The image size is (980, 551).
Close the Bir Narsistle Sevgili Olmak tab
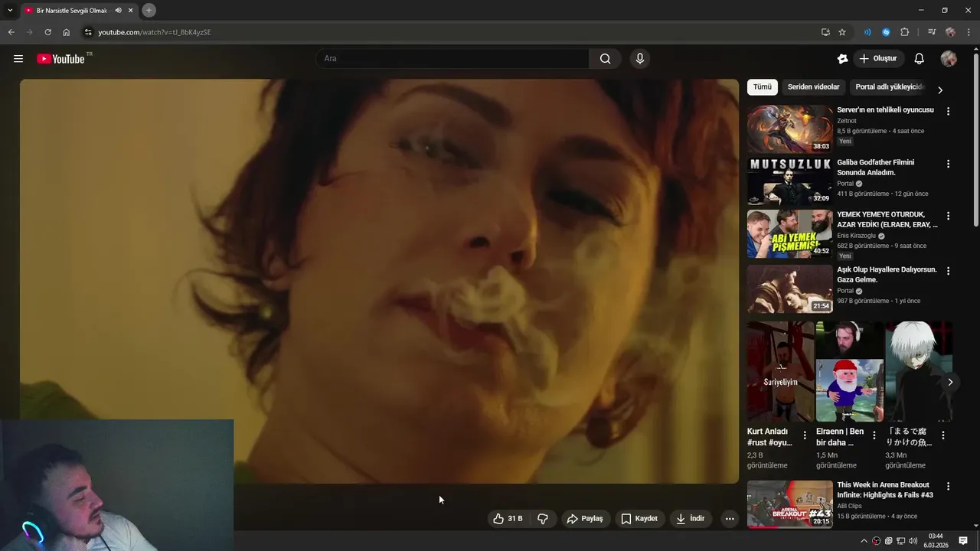point(131,11)
